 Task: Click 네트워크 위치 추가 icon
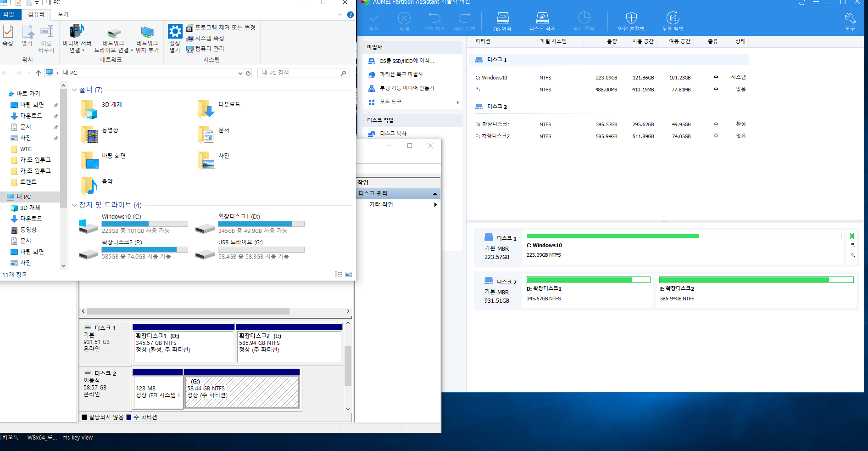tap(147, 39)
